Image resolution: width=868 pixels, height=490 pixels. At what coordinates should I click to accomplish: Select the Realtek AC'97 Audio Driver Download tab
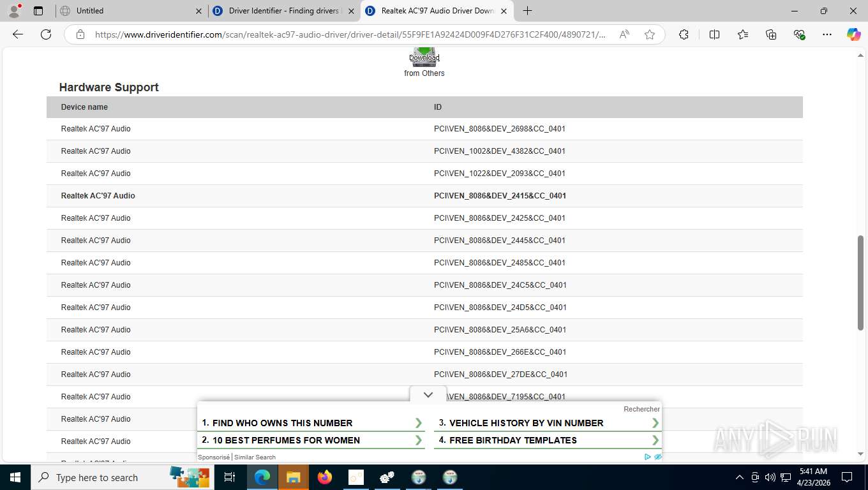437,11
